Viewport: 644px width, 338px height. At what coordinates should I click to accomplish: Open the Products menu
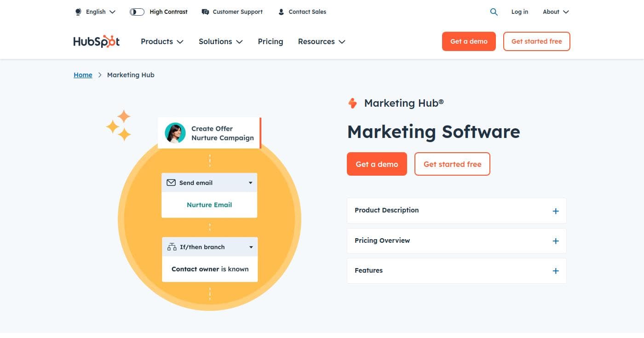tap(162, 41)
